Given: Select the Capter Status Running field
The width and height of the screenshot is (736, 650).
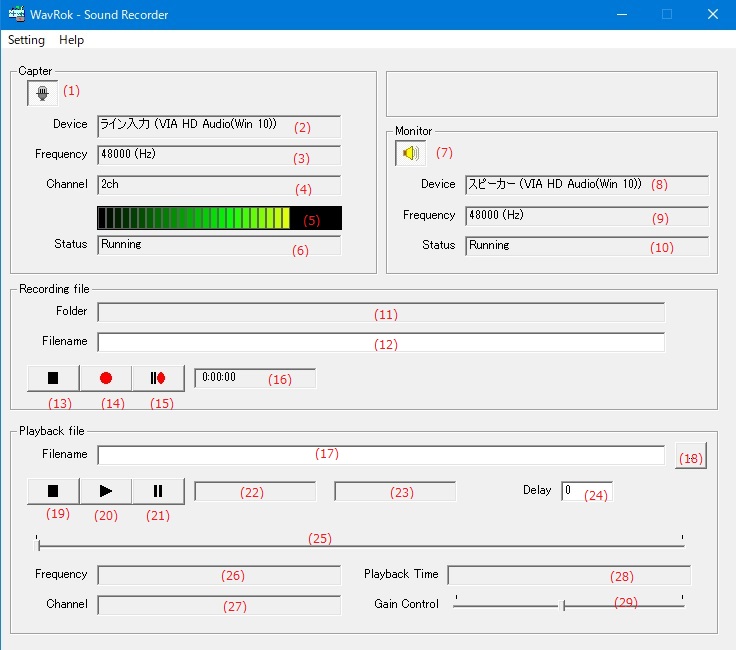Looking at the screenshot, I should click(x=219, y=245).
